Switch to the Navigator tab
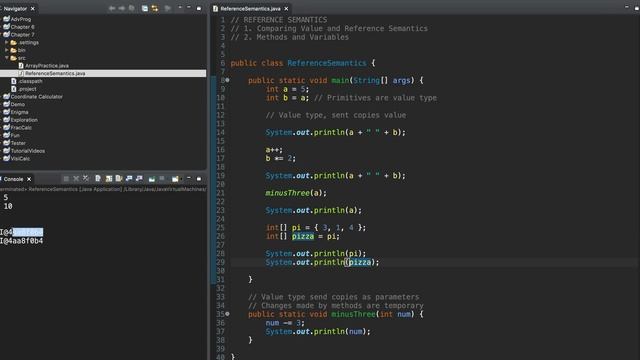 tap(15, 9)
